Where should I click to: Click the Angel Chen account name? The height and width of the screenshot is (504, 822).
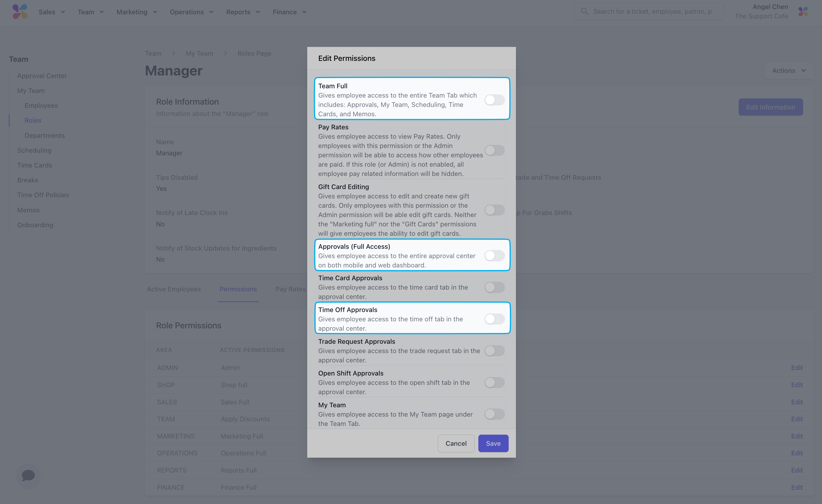click(770, 7)
